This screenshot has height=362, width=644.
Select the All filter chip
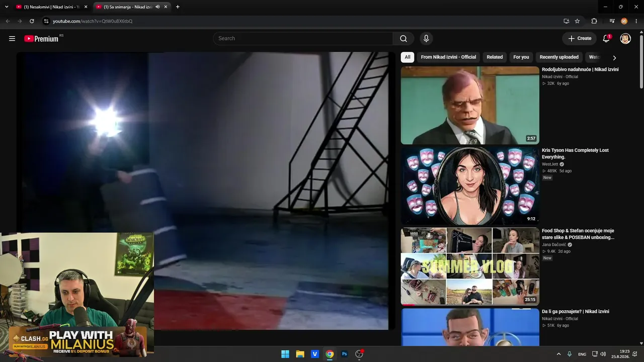click(408, 57)
